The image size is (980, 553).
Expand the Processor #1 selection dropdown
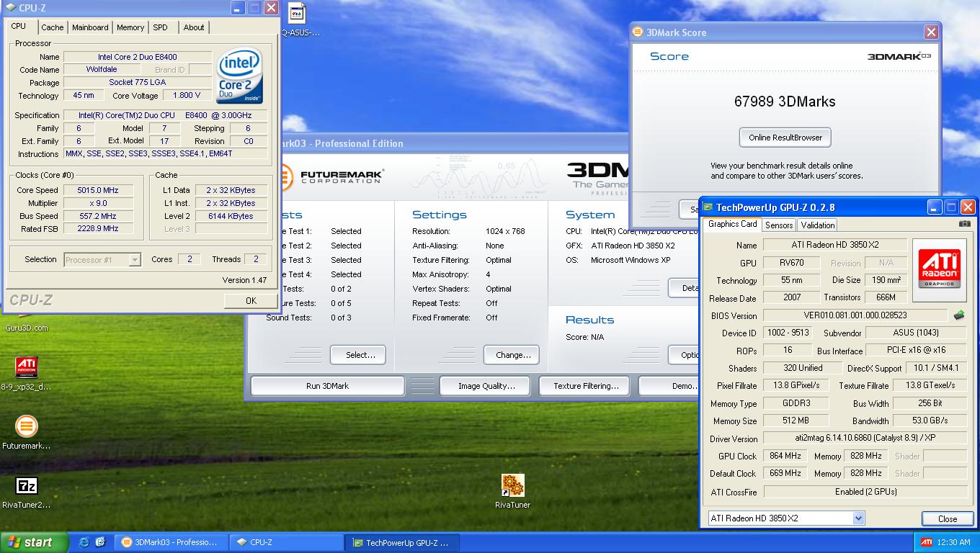135,260
